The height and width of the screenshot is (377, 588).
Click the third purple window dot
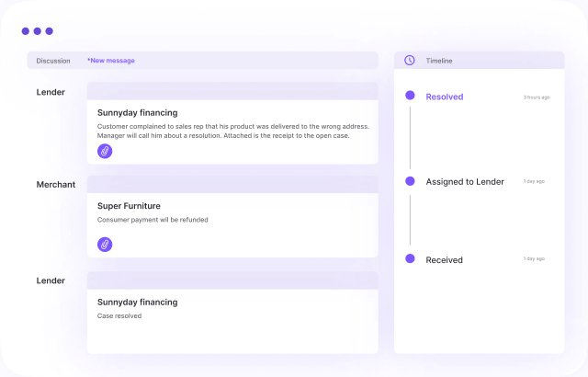tap(50, 31)
